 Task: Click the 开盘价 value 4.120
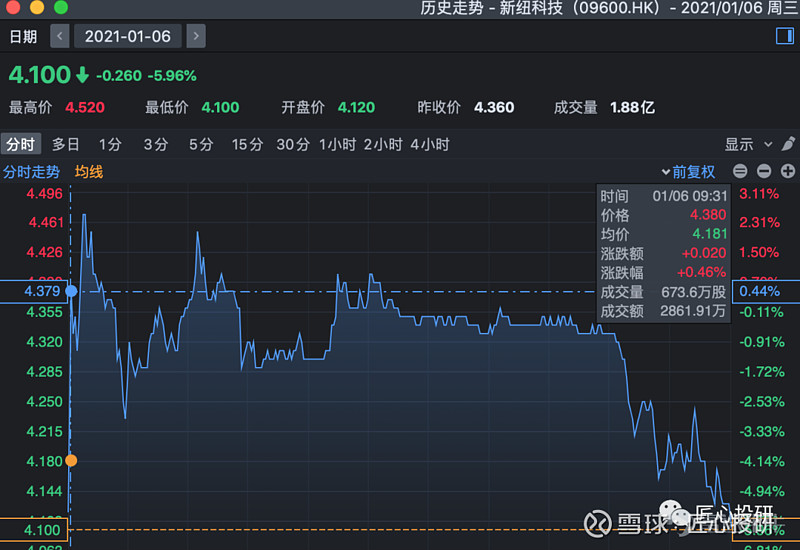point(356,108)
